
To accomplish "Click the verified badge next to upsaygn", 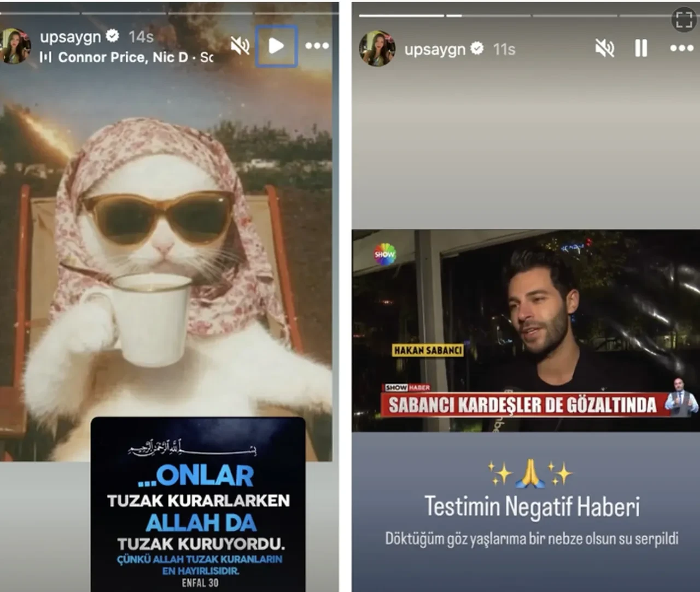I will tap(112, 36).
